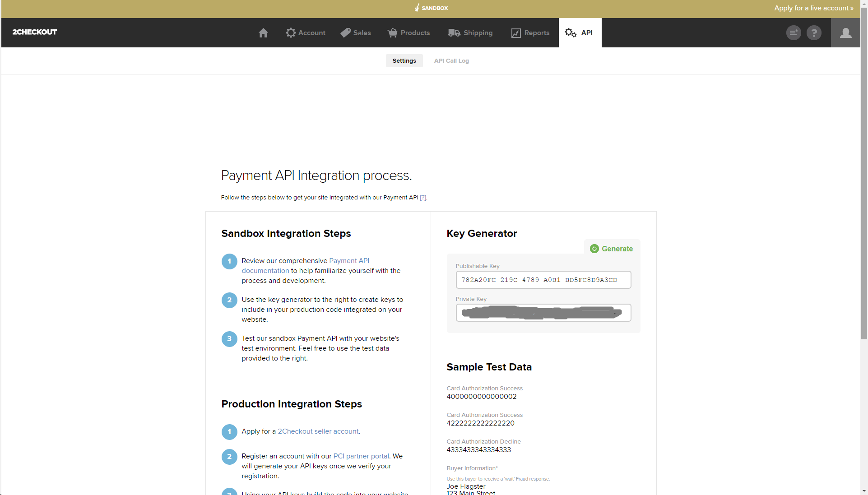Click the Publishable Key field
Screen dimensions: 868x495
[543, 280]
